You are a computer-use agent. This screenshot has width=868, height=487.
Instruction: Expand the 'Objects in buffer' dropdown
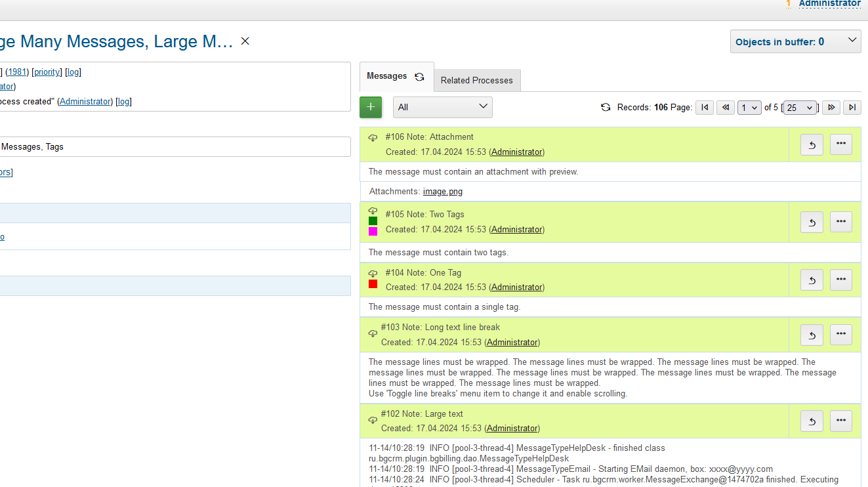point(795,41)
